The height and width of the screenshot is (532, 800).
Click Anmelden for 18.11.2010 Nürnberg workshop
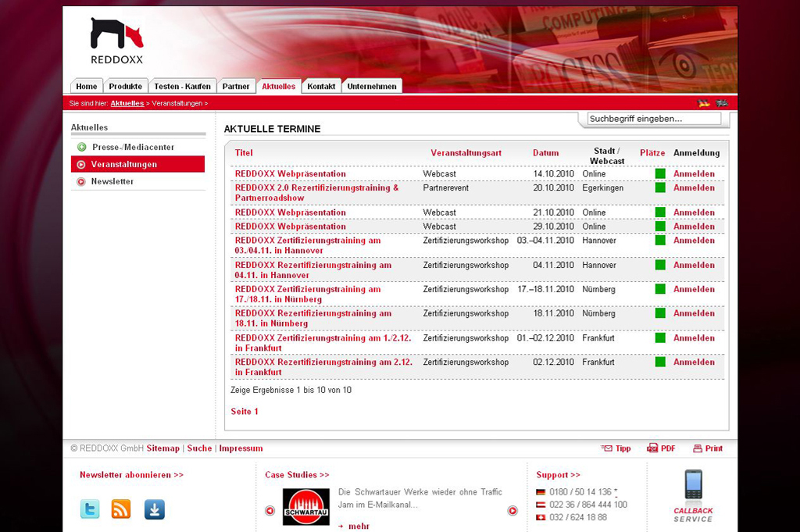pos(694,313)
